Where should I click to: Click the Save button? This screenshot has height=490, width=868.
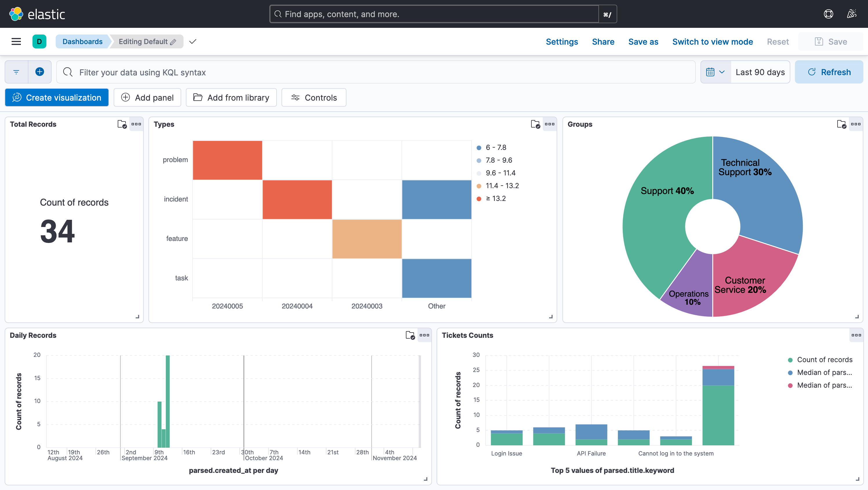coord(831,41)
